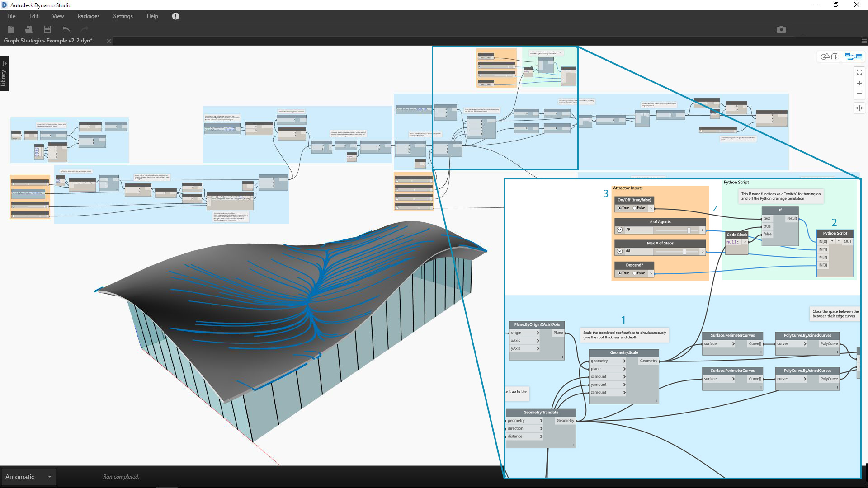
Task: Open a file using the Open folder icon
Action: (28, 29)
